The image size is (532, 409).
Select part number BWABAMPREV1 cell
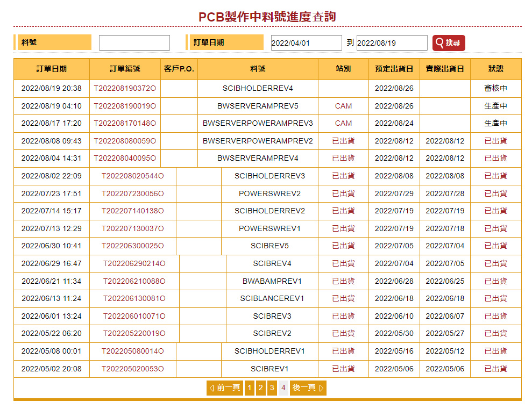(272, 281)
